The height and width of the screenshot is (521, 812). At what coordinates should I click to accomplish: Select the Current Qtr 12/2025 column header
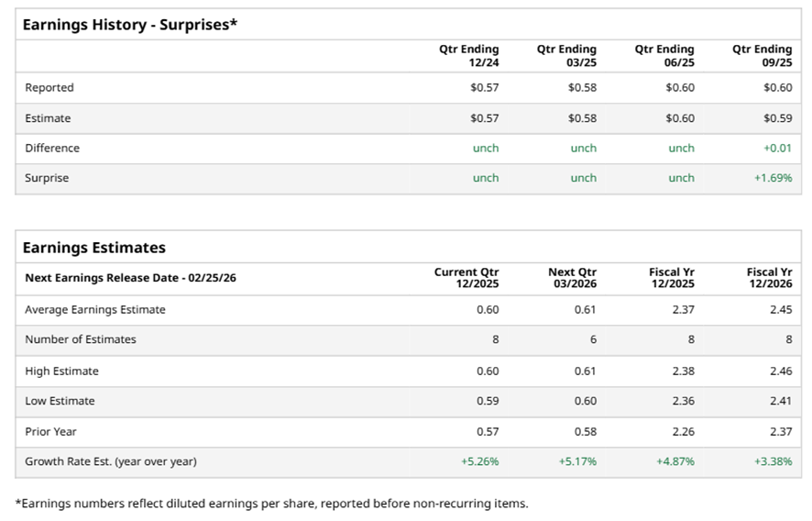467,278
